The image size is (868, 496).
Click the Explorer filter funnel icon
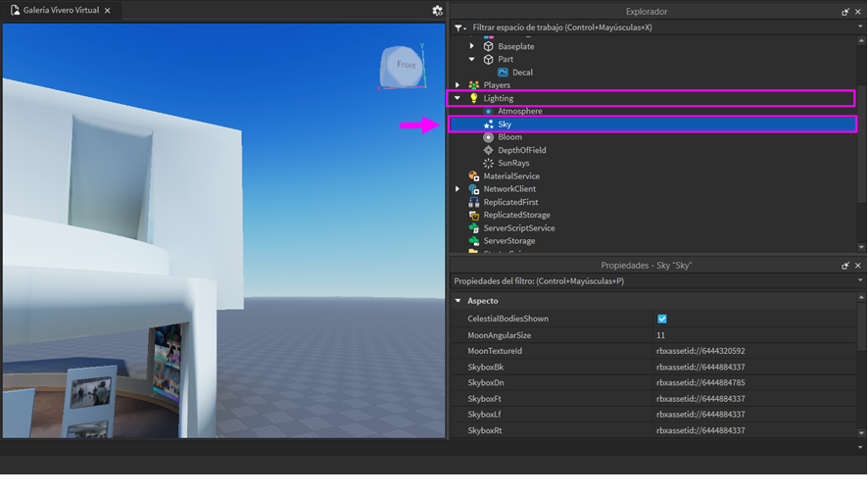[x=458, y=27]
